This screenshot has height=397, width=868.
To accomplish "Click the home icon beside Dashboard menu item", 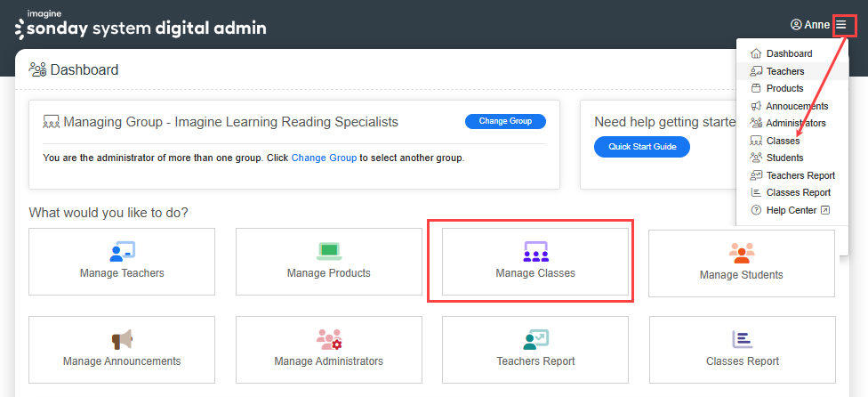I will (756, 53).
